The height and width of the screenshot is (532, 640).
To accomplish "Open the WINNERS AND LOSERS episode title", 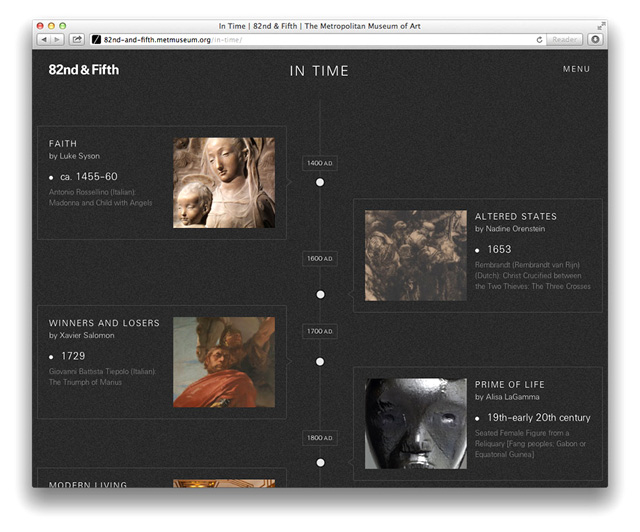I will (x=104, y=323).
